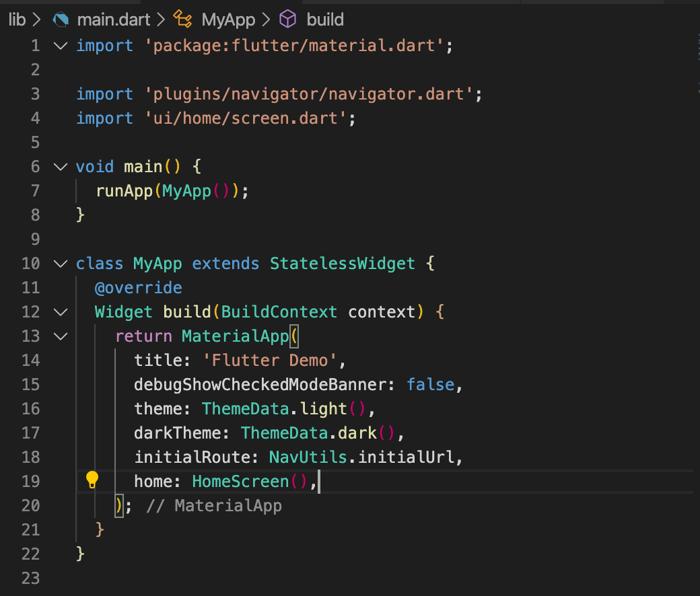Collapse the MyApp class at line 10

(x=61, y=264)
